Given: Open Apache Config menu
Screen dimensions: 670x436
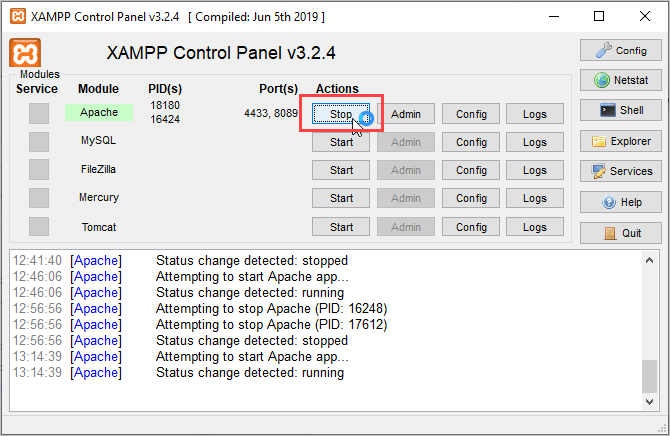Looking at the screenshot, I should pyautogui.click(x=471, y=114).
